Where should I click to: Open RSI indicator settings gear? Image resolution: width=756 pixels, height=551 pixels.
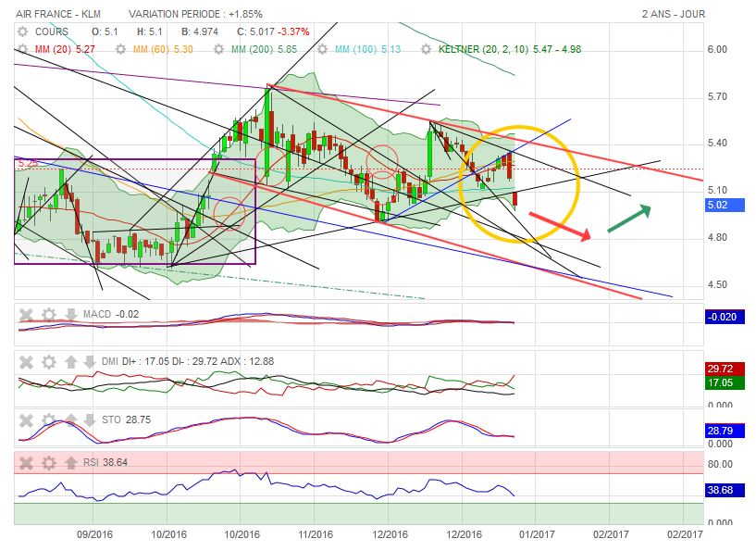pos(49,463)
